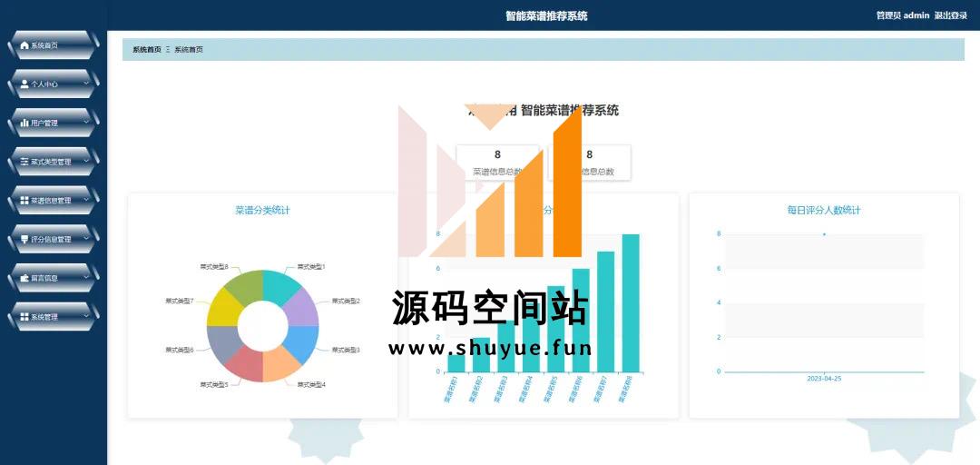Viewport: 980px width, 465px height.
Task: Click the 菜谱名称4 axis label
Action: [x=525, y=390]
